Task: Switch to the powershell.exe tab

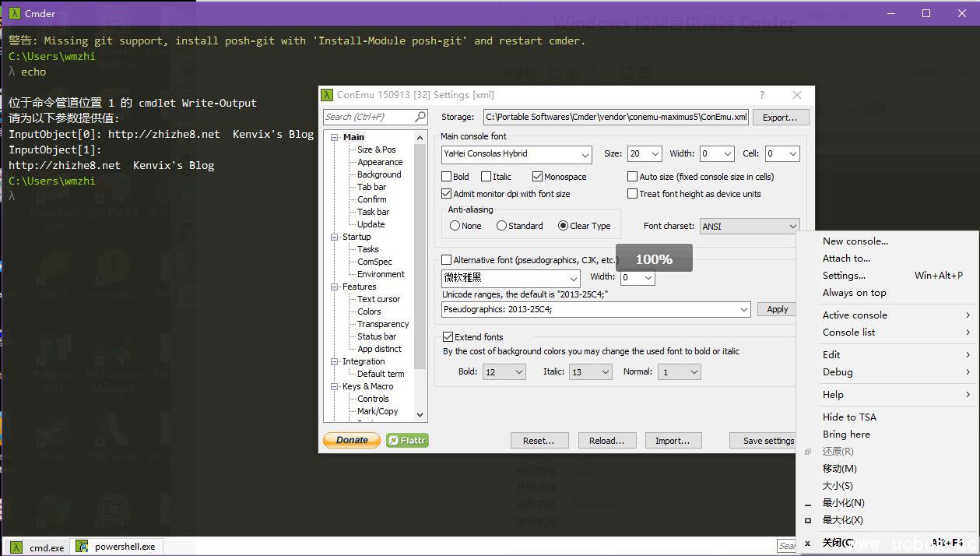Action: (x=116, y=547)
